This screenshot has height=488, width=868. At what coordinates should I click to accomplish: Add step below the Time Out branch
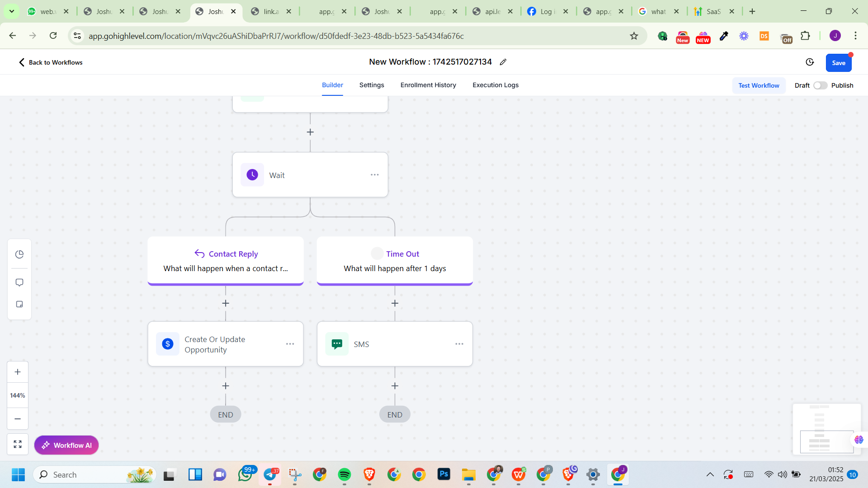point(395,303)
